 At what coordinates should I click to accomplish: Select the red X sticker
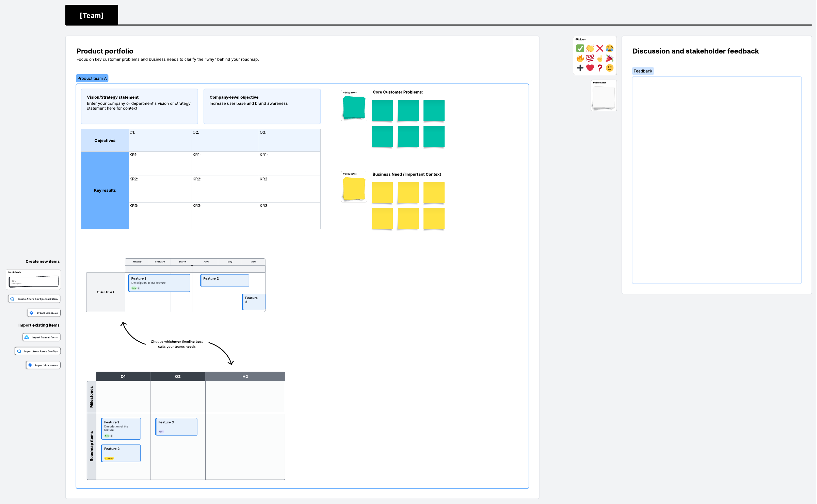point(600,48)
